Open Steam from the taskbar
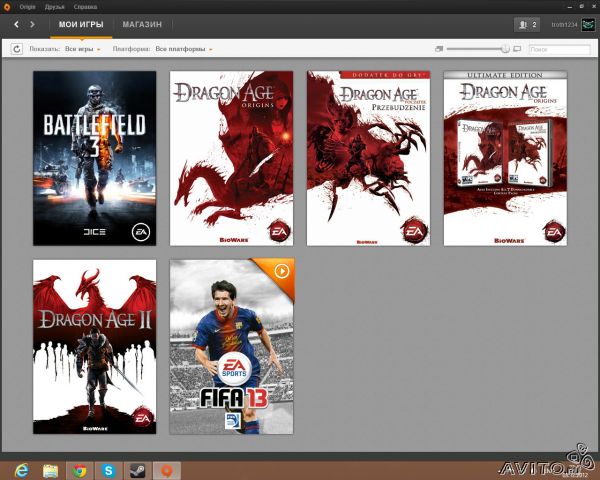Image resolution: width=600 pixels, height=480 pixels. click(138, 471)
